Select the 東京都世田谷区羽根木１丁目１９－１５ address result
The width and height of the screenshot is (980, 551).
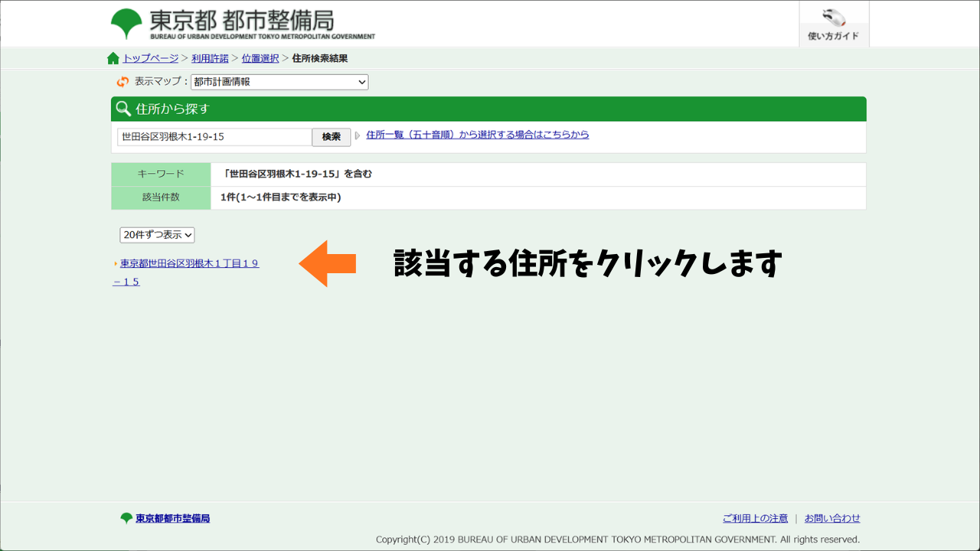[x=188, y=262]
